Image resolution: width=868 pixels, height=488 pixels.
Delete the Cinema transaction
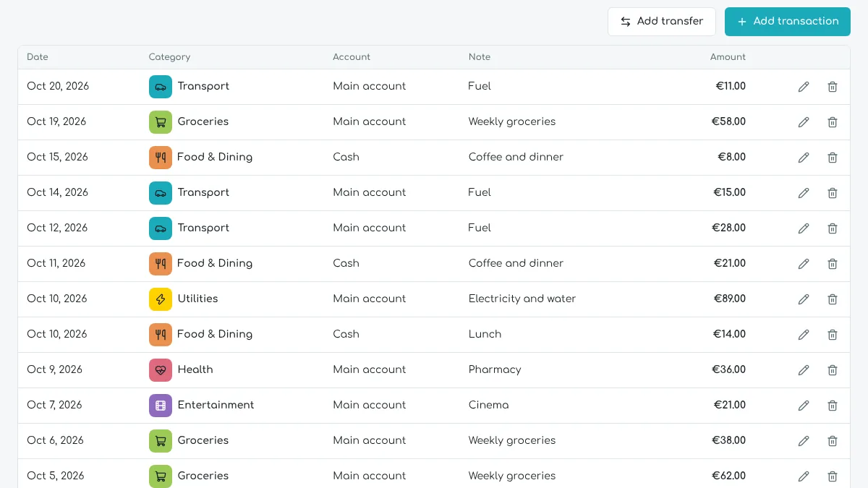point(833,406)
